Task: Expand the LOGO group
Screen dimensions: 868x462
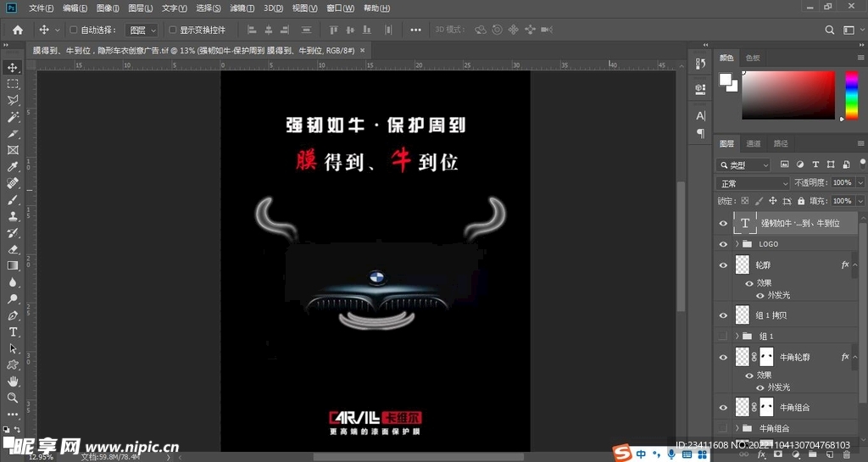Action: pyautogui.click(x=737, y=244)
